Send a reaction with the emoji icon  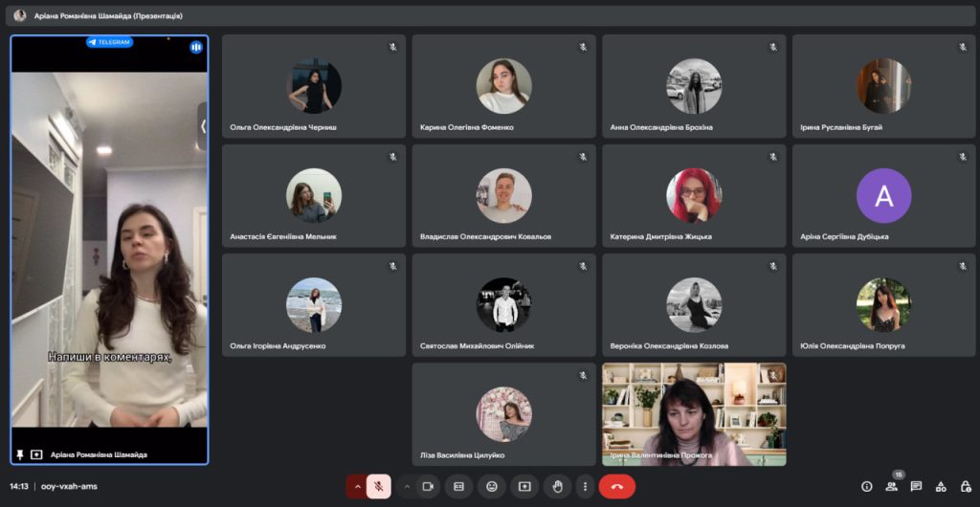click(x=492, y=486)
